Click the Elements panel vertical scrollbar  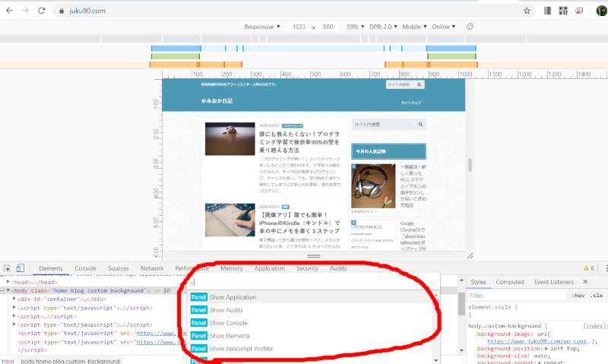[x=461, y=304]
